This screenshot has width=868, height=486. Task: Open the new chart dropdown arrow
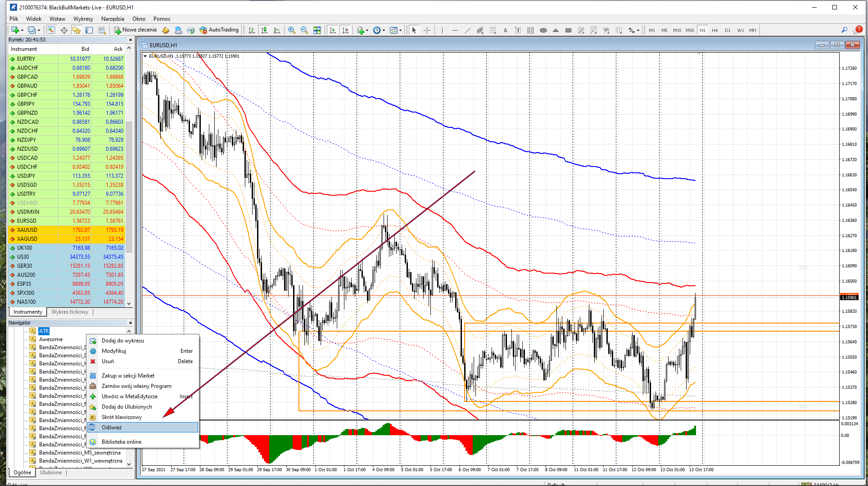22,31
